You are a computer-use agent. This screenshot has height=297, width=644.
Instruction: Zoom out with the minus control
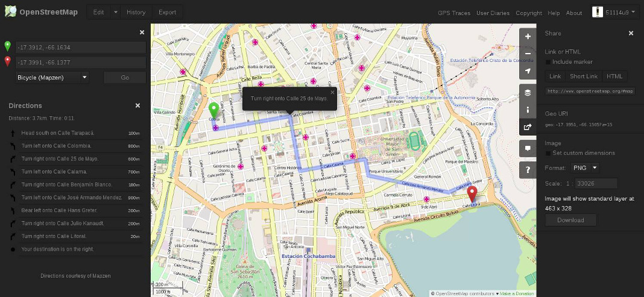[x=528, y=54]
